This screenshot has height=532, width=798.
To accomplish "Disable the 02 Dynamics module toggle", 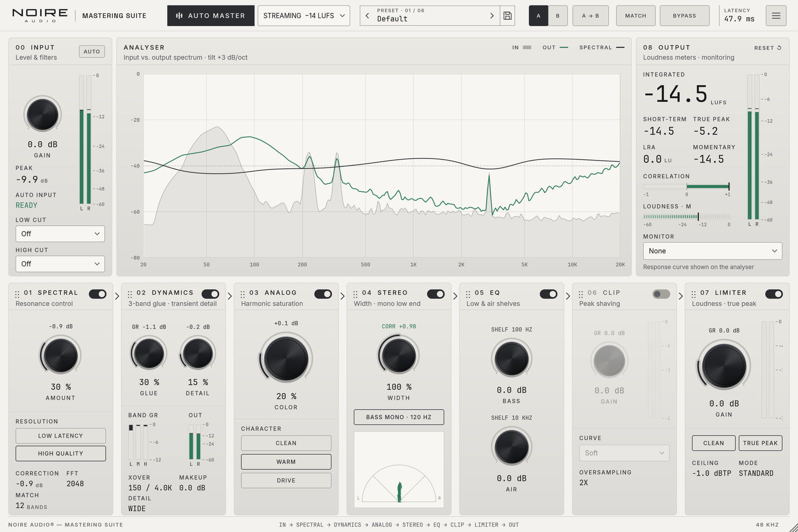I will coord(210,294).
